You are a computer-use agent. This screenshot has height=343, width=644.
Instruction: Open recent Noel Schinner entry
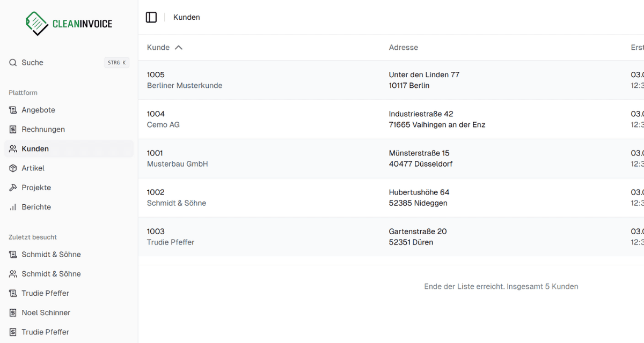tap(69, 312)
